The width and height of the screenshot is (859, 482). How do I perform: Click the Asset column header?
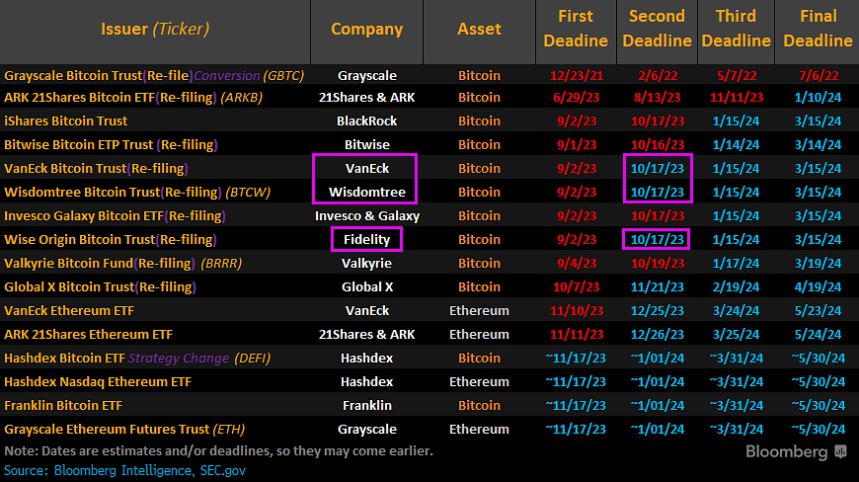click(x=479, y=29)
